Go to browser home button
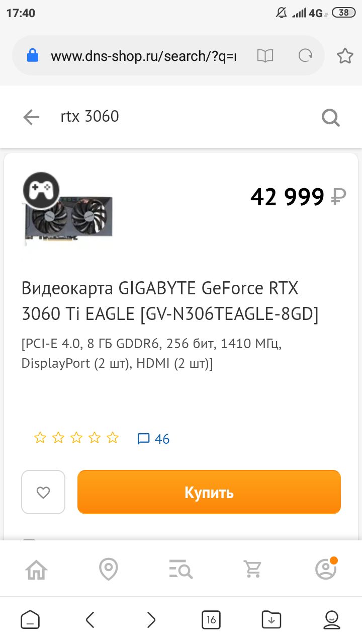Viewport: 362px width, 644px height. tap(30, 619)
